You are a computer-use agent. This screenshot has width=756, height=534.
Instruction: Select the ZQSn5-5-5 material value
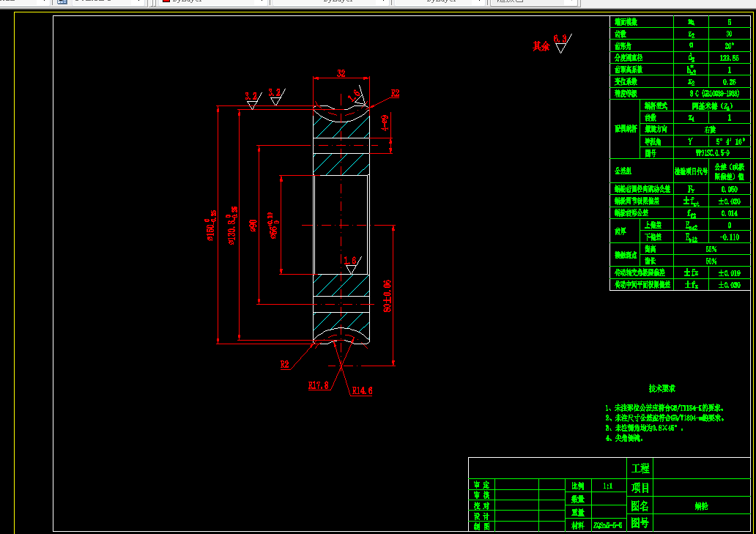coord(607,525)
